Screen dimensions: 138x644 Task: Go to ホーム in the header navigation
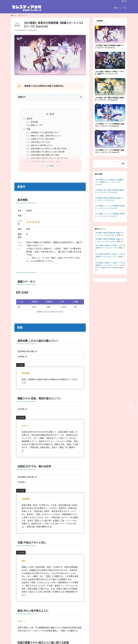point(118,8)
